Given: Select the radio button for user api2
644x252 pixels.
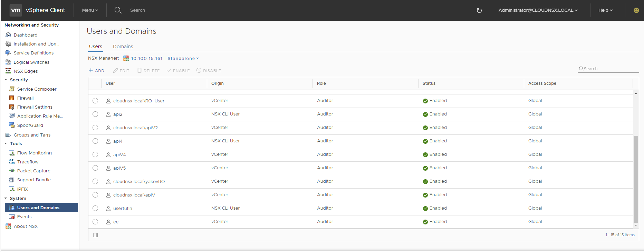Looking at the screenshot, I should [x=95, y=114].
